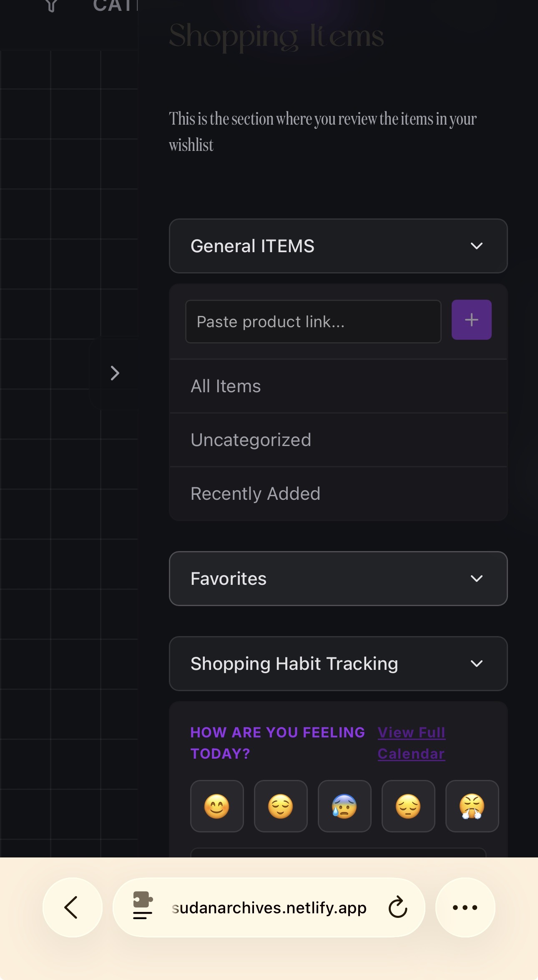This screenshot has height=980, width=538.
Task: Go back using the browser back arrow
Action: pos(72,907)
